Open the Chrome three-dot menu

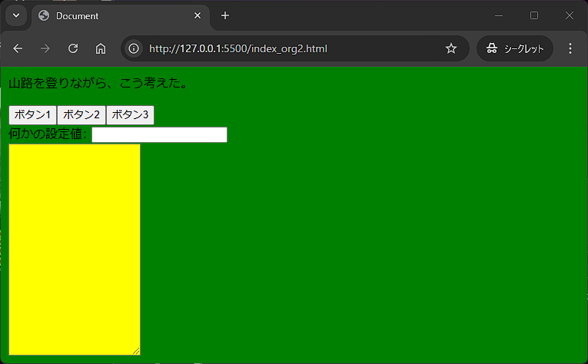pos(570,48)
